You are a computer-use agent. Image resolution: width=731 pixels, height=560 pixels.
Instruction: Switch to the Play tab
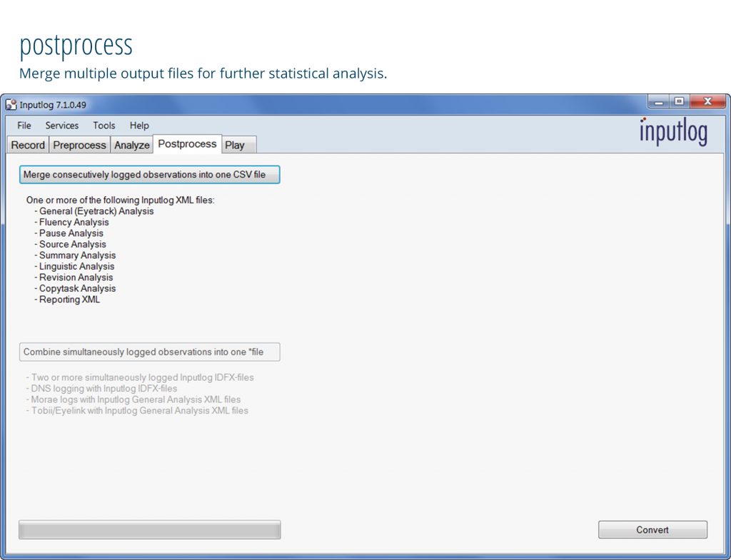(x=235, y=145)
